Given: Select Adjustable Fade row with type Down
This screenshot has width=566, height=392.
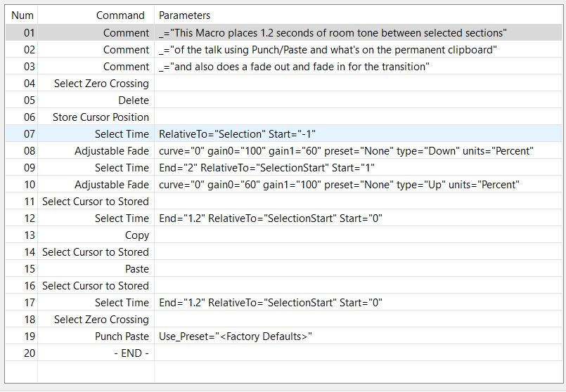Looking at the screenshot, I should [x=284, y=151].
